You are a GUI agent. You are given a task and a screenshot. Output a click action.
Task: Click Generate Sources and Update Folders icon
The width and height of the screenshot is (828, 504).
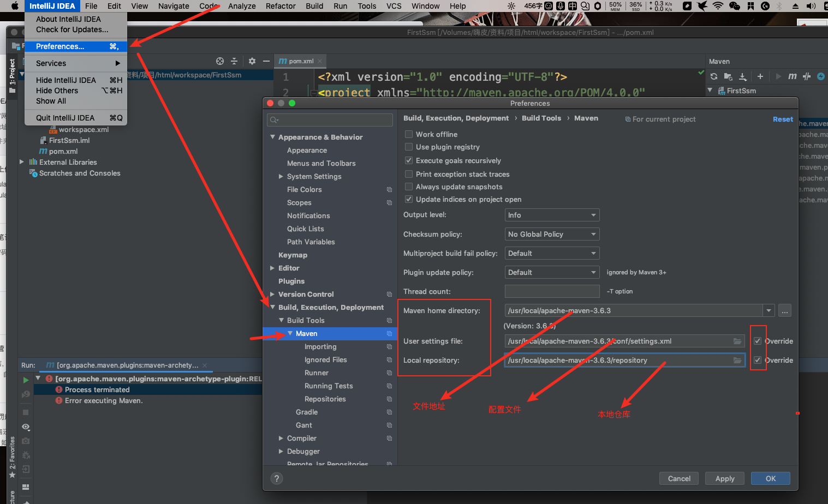tap(728, 76)
